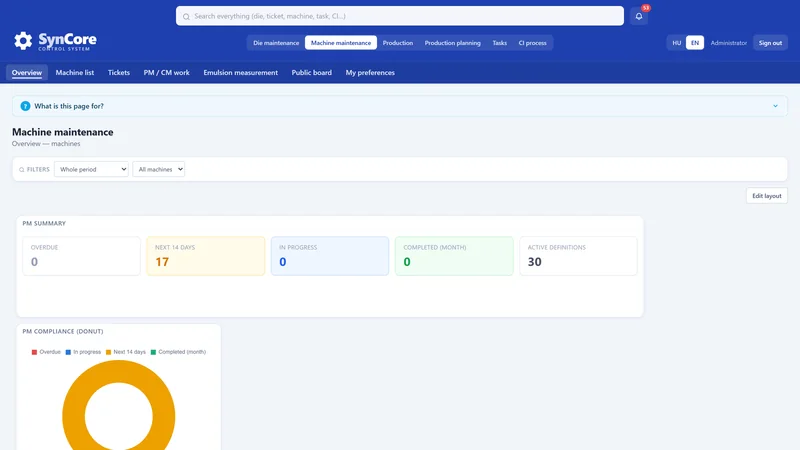The image size is (800, 450).
Task: Open My preferences tab
Action: (x=370, y=72)
